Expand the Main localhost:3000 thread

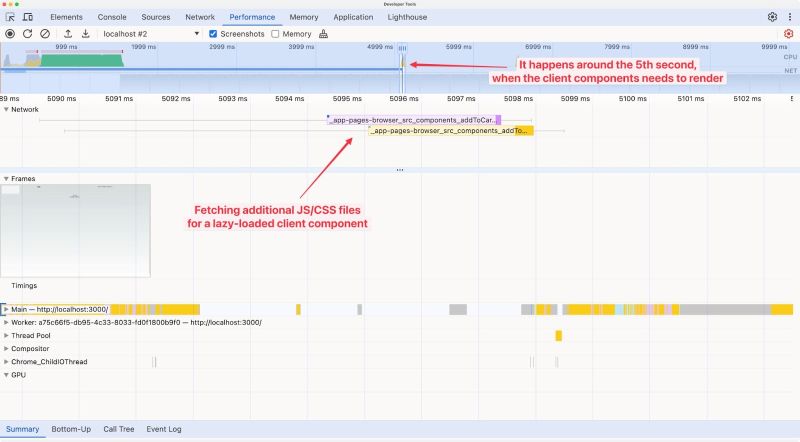[6, 309]
